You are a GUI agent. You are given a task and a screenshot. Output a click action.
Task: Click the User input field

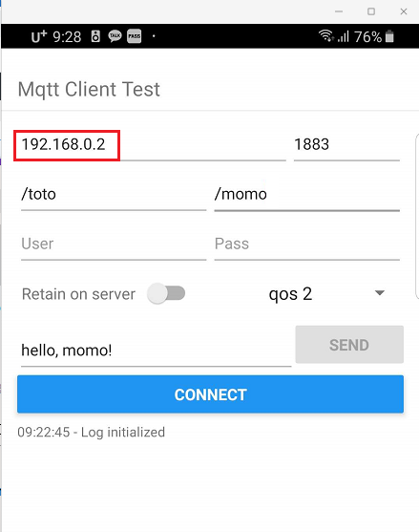tap(114, 245)
